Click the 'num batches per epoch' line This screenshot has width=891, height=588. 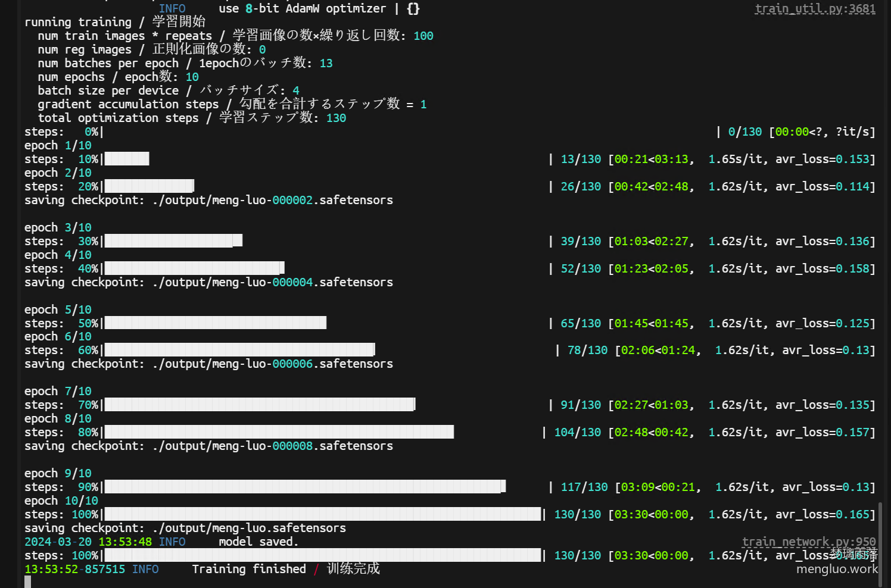click(185, 63)
